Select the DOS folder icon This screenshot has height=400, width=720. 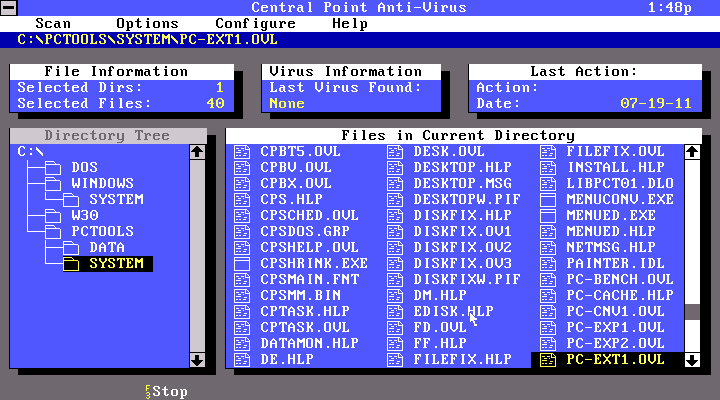point(53,168)
